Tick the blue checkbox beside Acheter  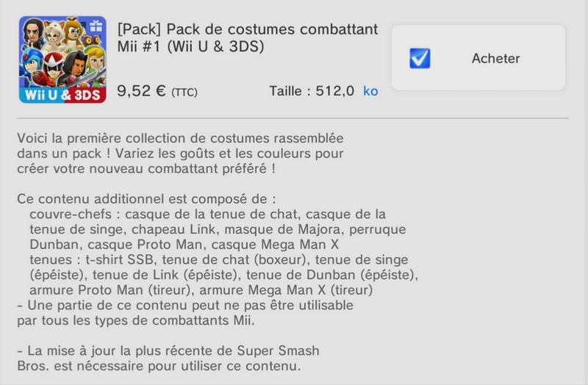420,59
